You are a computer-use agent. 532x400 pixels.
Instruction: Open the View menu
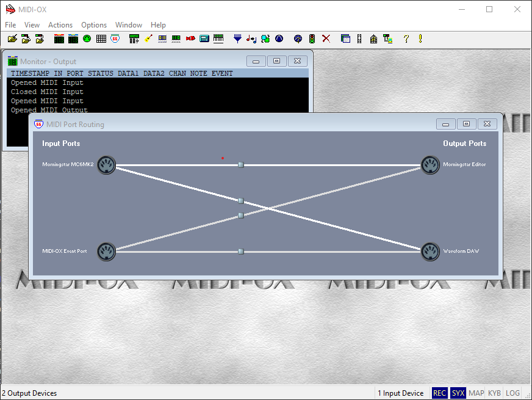click(32, 25)
